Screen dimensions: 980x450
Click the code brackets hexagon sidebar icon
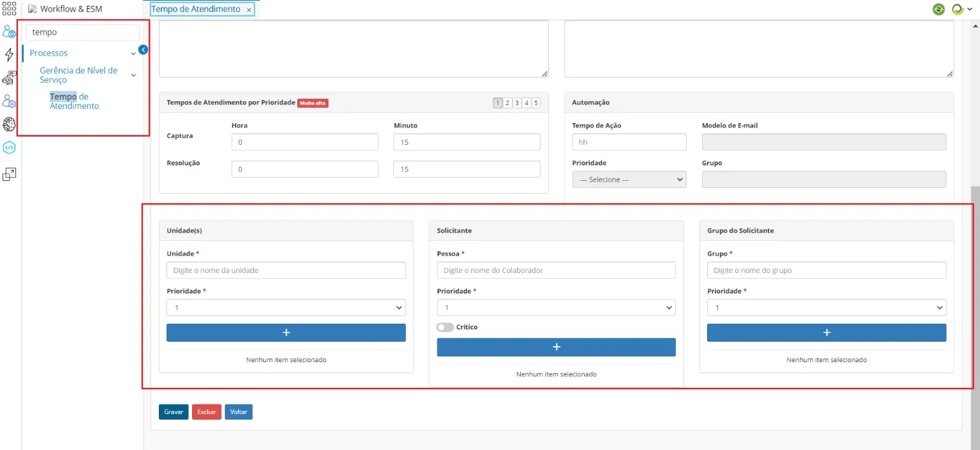coord(9,147)
